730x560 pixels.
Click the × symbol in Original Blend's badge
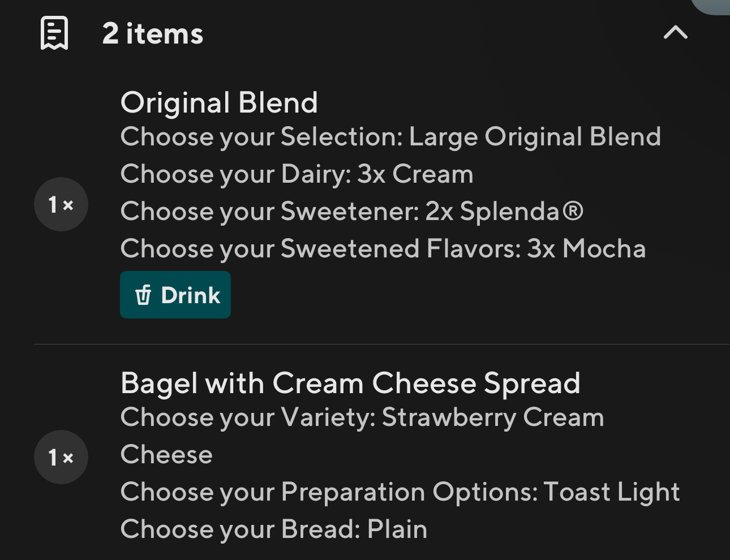pos(68,205)
